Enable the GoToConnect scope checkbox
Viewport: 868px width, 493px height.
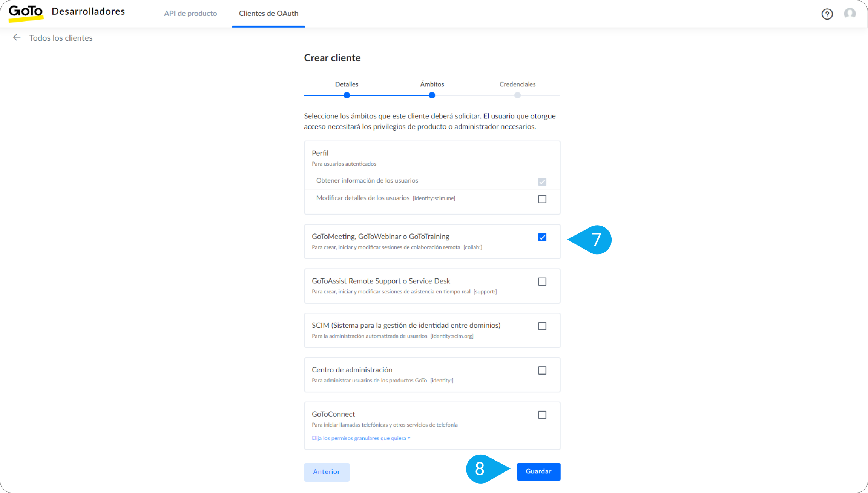pyautogui.click(x=542, y=415)
